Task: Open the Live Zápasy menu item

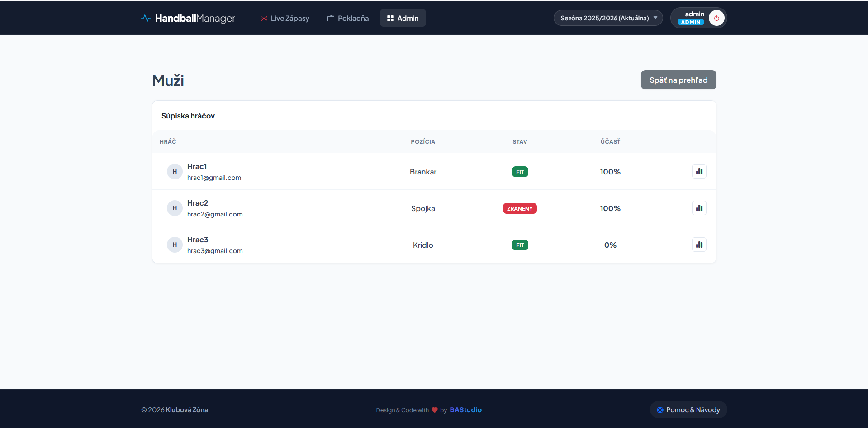Action: coord(285,18)
